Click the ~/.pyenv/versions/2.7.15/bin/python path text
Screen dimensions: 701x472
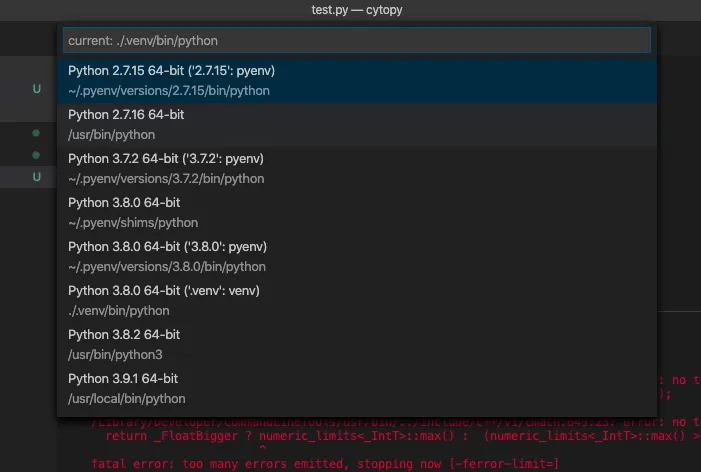point(169,91)
